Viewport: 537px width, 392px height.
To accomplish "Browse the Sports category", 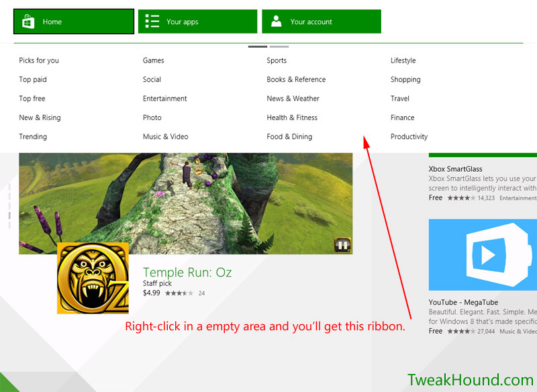I will tap(277, 60).
